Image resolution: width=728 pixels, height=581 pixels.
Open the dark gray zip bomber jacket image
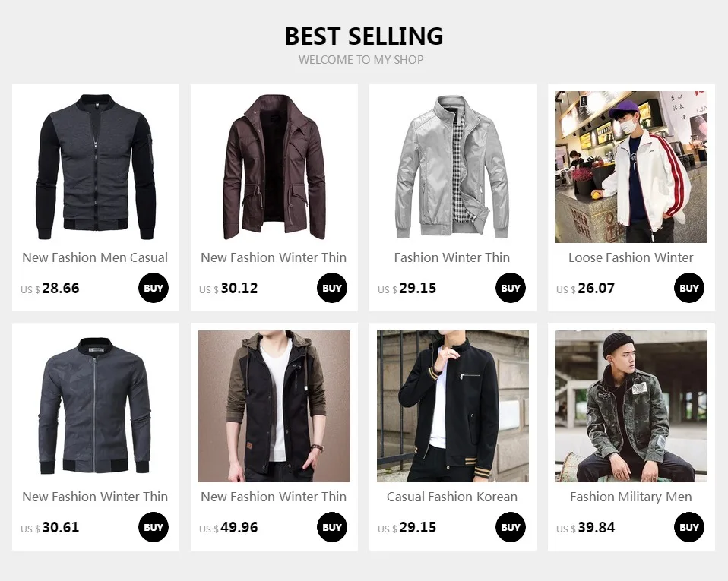[96, 406]
